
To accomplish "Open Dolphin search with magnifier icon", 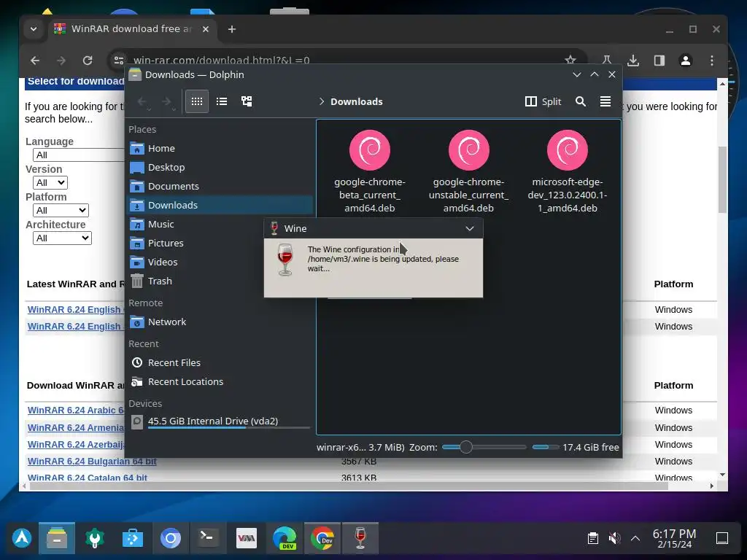I will pyautogui.click(x=580, y=101).
